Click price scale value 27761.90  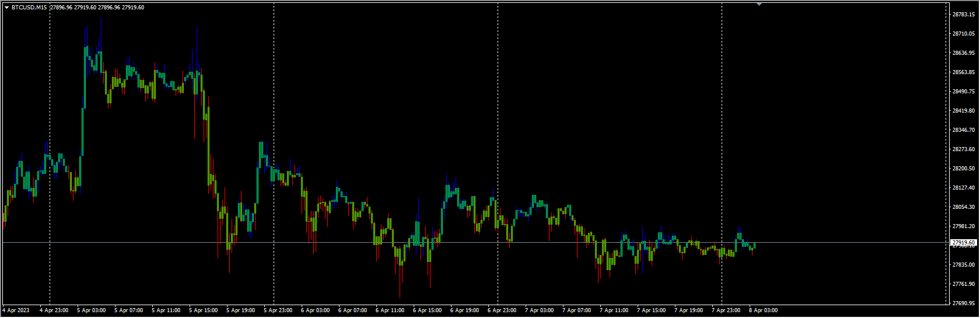point(964,284)
